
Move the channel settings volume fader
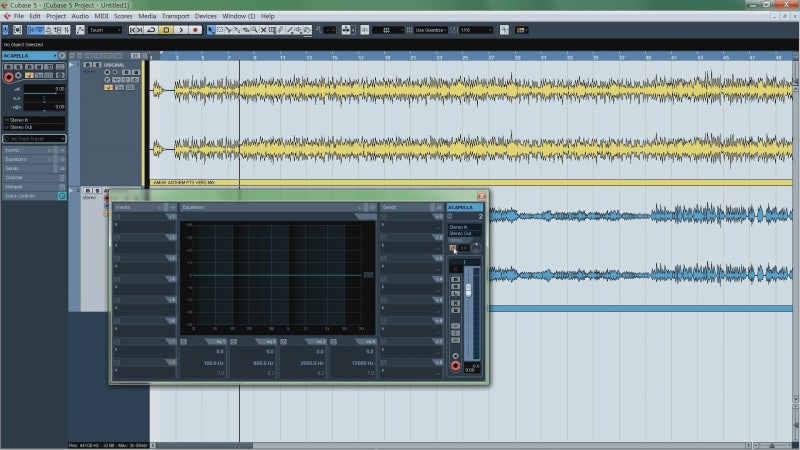point(468,289)
